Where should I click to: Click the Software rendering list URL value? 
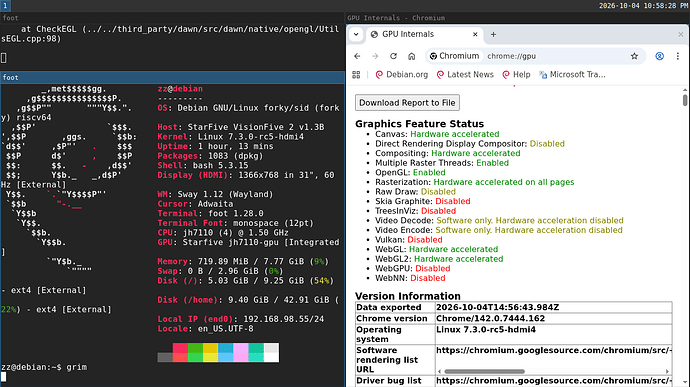[x=554, y=350]
